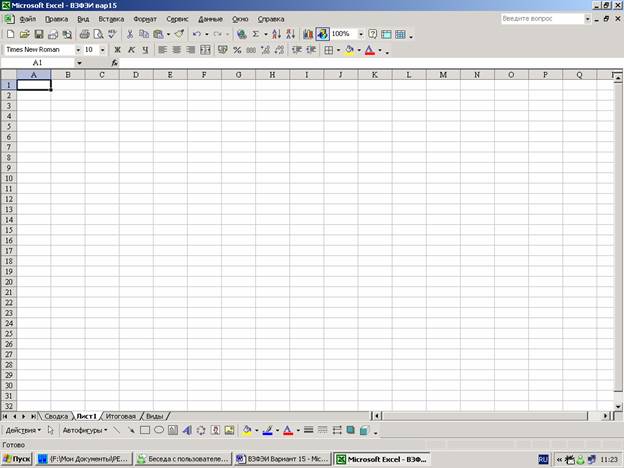This screenshot has height=468, width=624.
Task: Click the Insert Function fx button
Action: (x=115, y=63)
